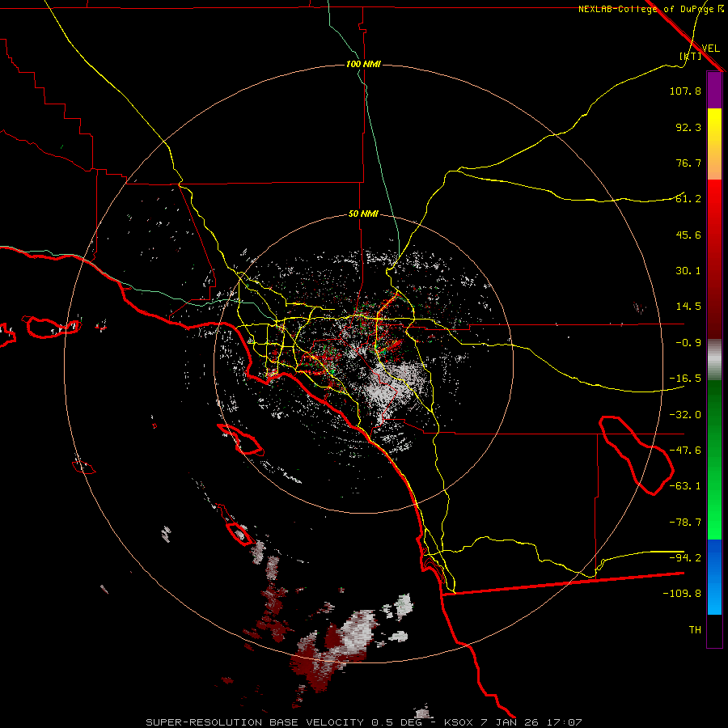Click the purple segment of the color bar

pos(714,91)
